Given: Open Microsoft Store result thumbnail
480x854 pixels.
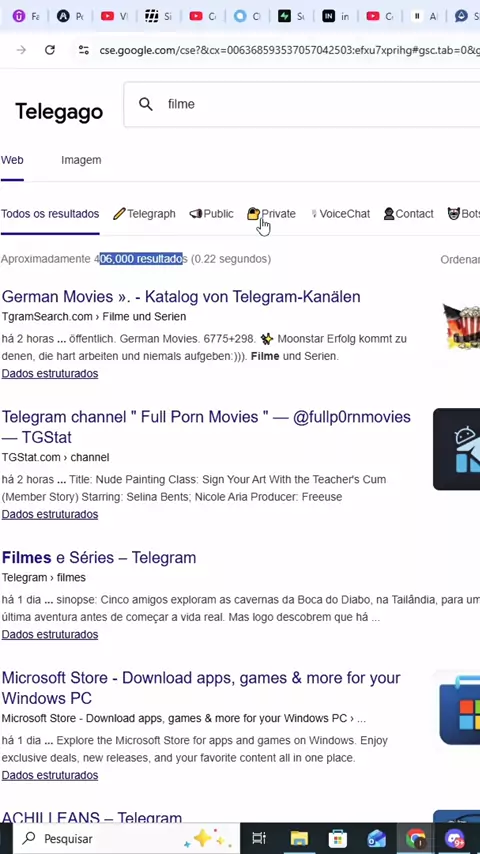Looking at the screenshot, I should (459, 709).
